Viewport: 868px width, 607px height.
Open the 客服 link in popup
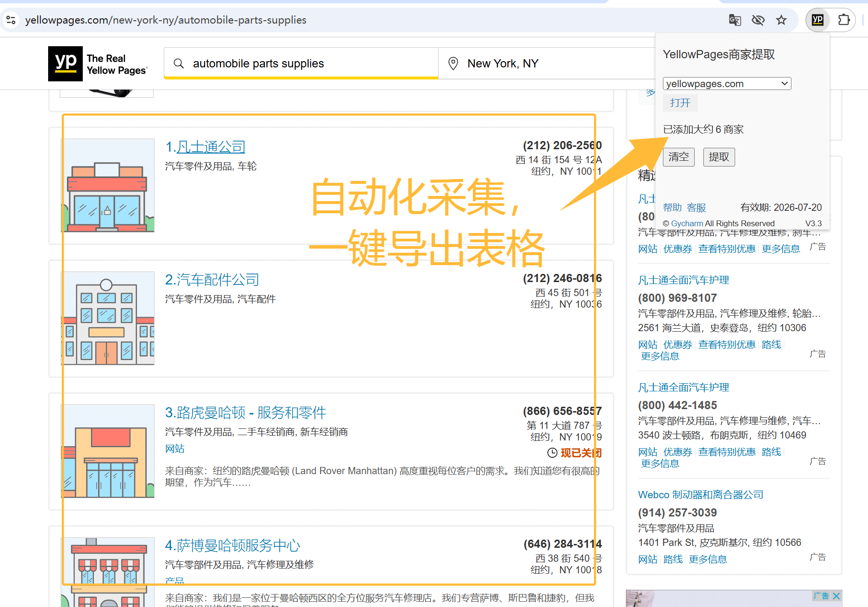click(x=697, y=207)
